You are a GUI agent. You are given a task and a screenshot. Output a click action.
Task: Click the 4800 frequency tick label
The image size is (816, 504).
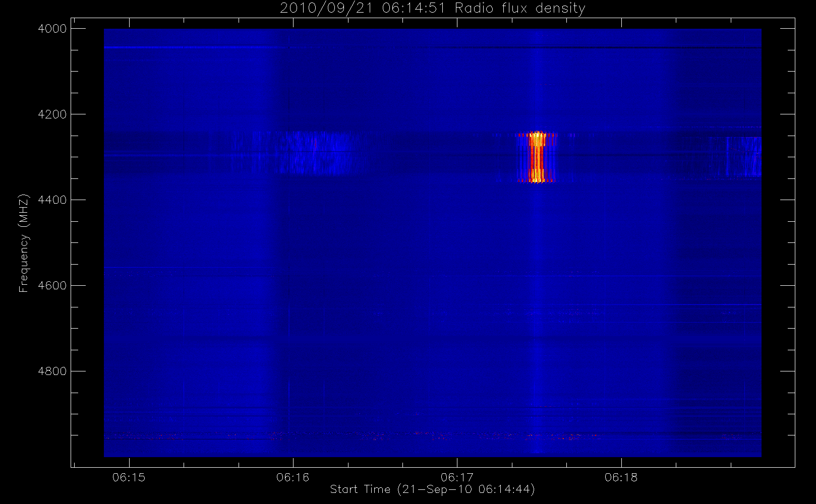[52, 371]
